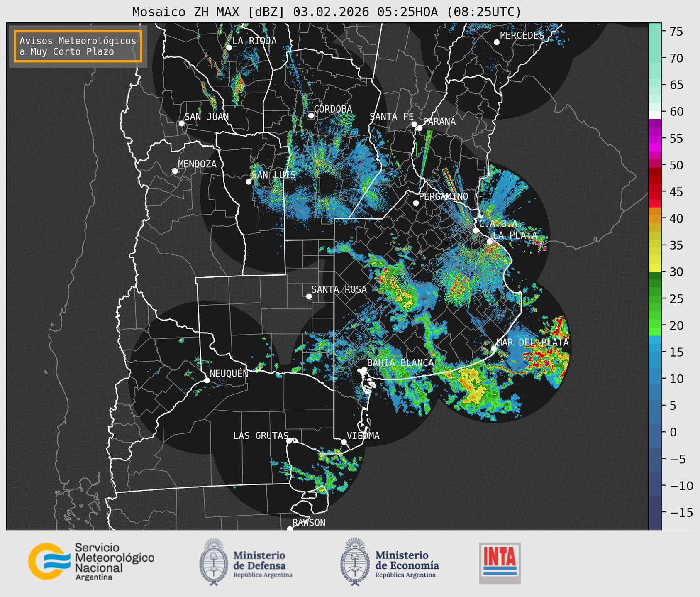This screenshot has height=597, width=700.
Task: Click the 55 value on the dBZ scale
Action: pos(676,139)
